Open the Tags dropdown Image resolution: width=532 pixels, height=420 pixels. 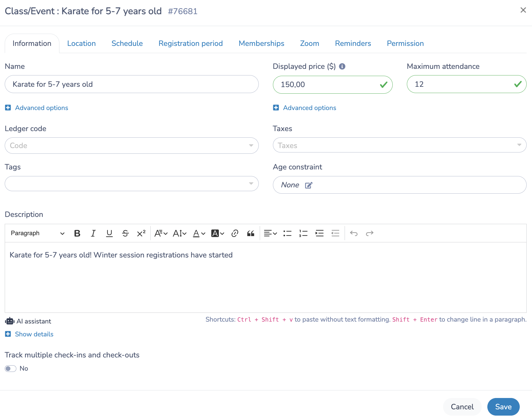tap(132, 184)
